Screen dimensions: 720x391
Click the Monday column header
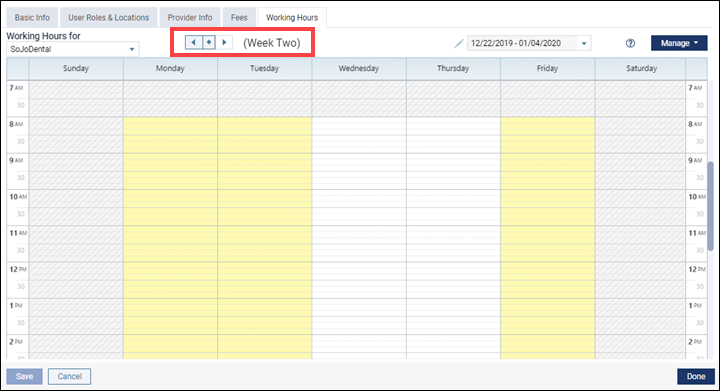[170, 68]
